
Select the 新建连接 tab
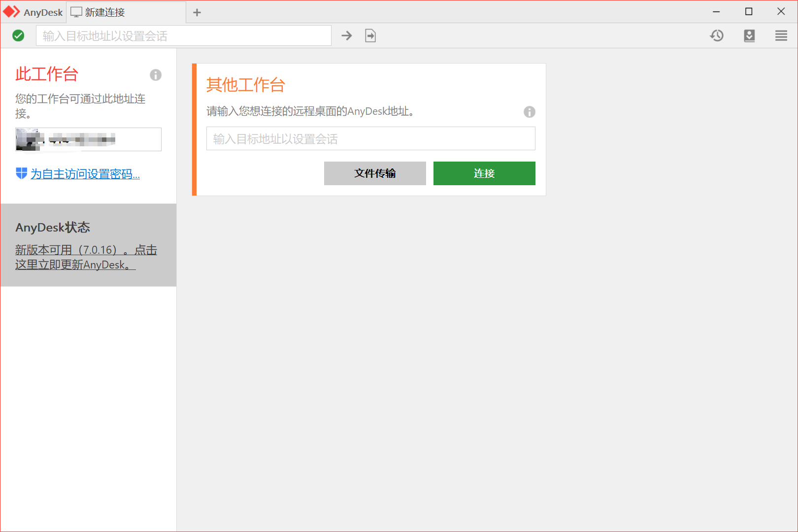coord(126,12)
